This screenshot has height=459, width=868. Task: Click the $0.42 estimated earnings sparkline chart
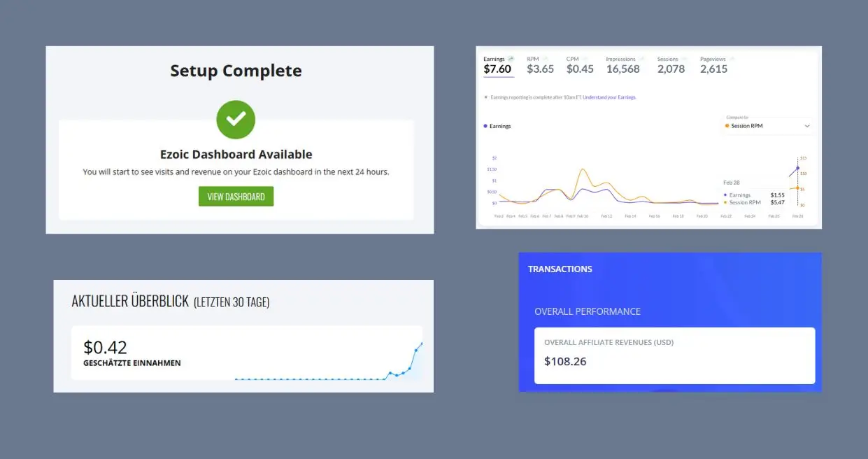point(329,364)
